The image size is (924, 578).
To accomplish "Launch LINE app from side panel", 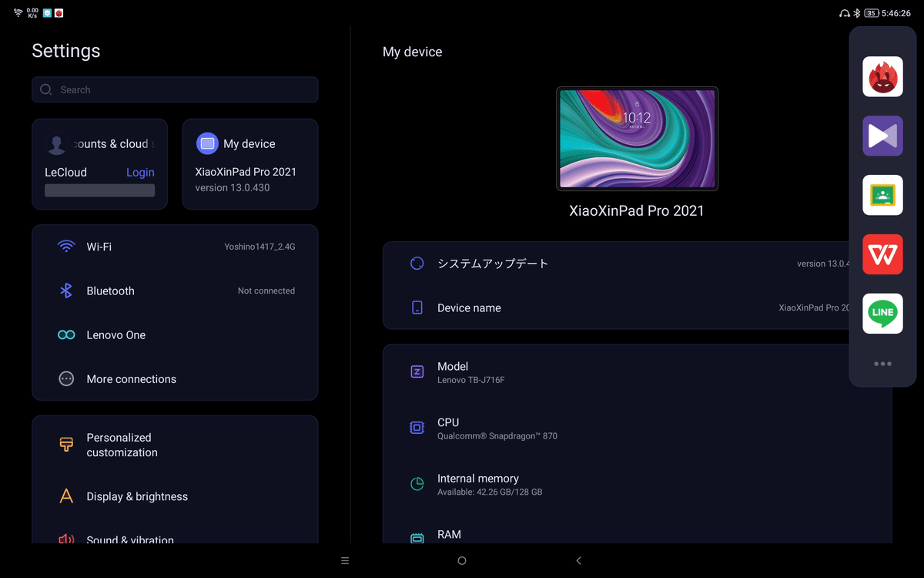I will (x=882, y=313).
